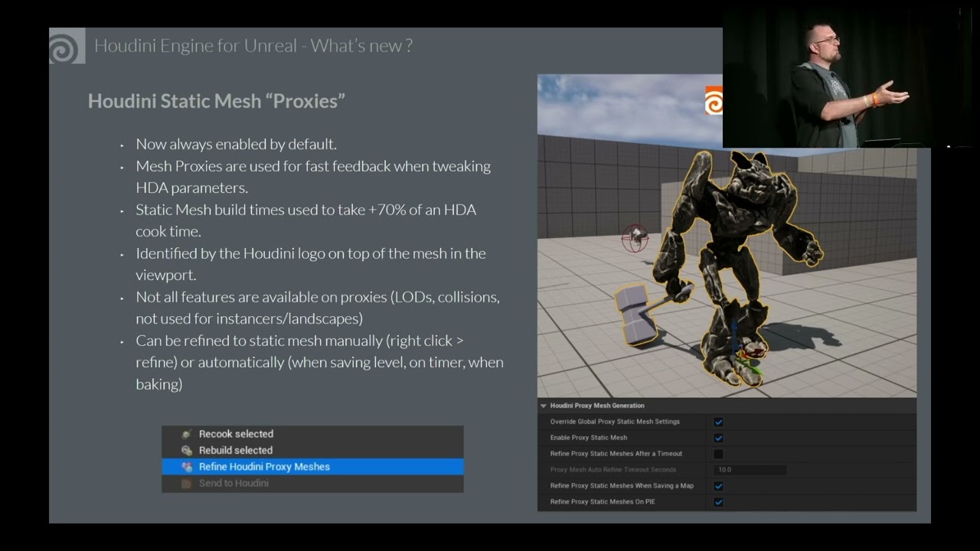
Task: Click the Recook selected menu icon
Action: pos(186,434)
